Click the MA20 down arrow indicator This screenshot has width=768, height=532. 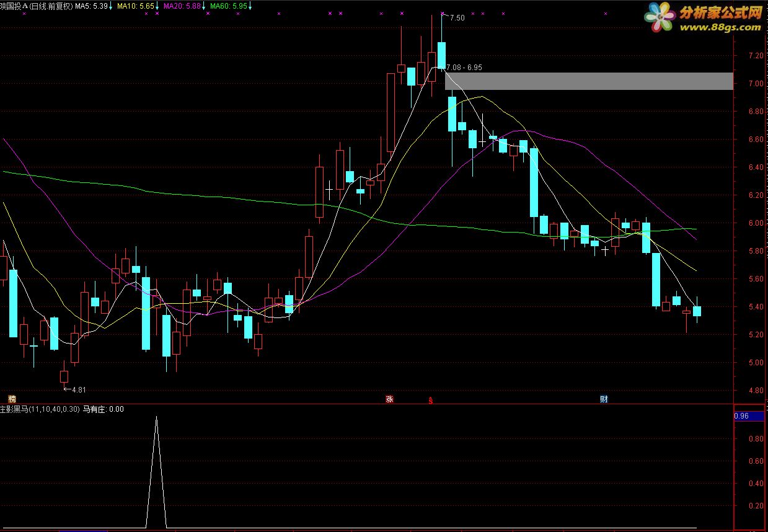204,6
